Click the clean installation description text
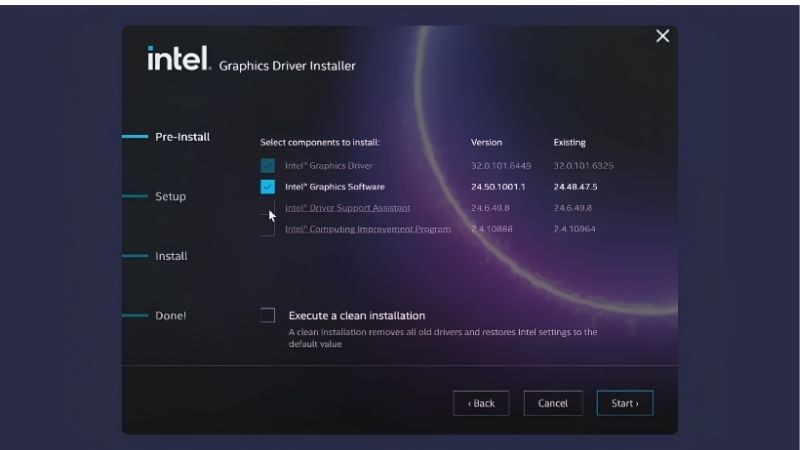This screenshot has width=800, height=450. pos(442,338)
